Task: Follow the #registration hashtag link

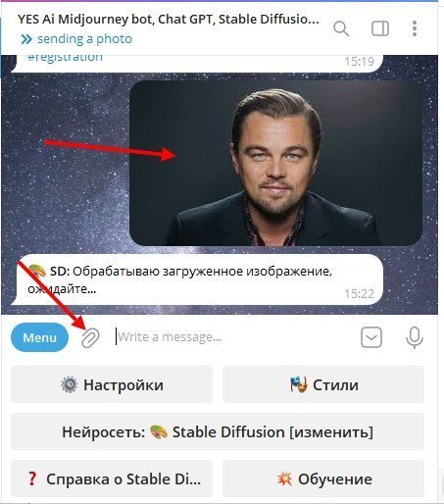Action: click(65, 57)
